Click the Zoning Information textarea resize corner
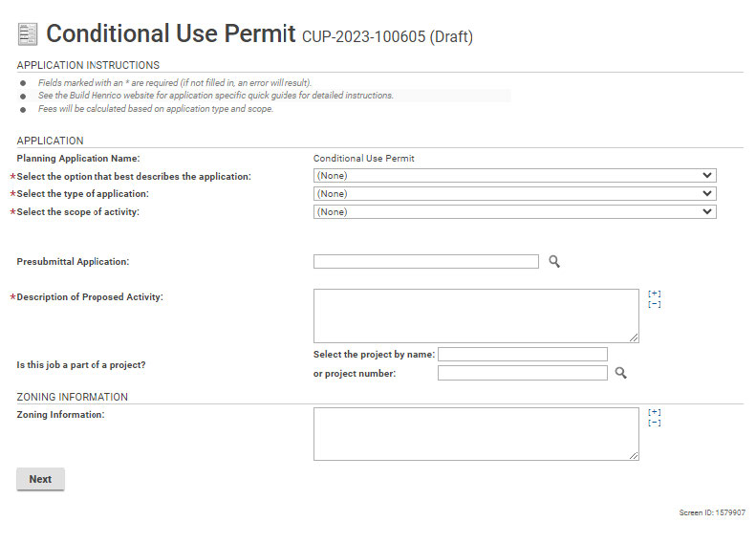Viewport: 756px width, 544px height. tap(635, 456)
